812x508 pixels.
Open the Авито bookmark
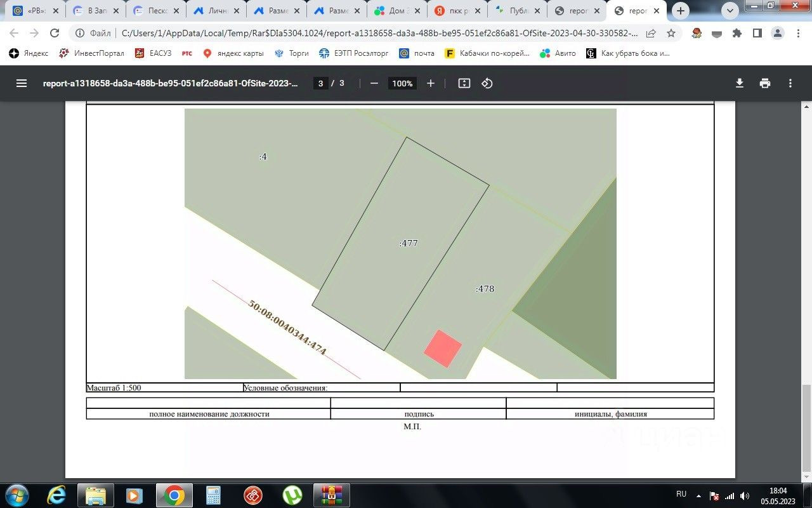point(558,53)
